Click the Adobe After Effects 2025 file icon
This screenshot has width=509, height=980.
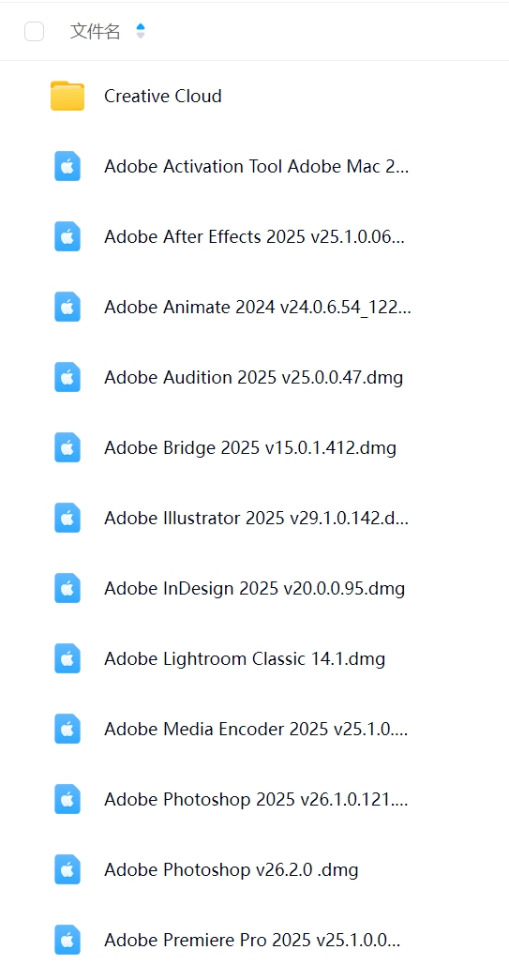[67, 236]
